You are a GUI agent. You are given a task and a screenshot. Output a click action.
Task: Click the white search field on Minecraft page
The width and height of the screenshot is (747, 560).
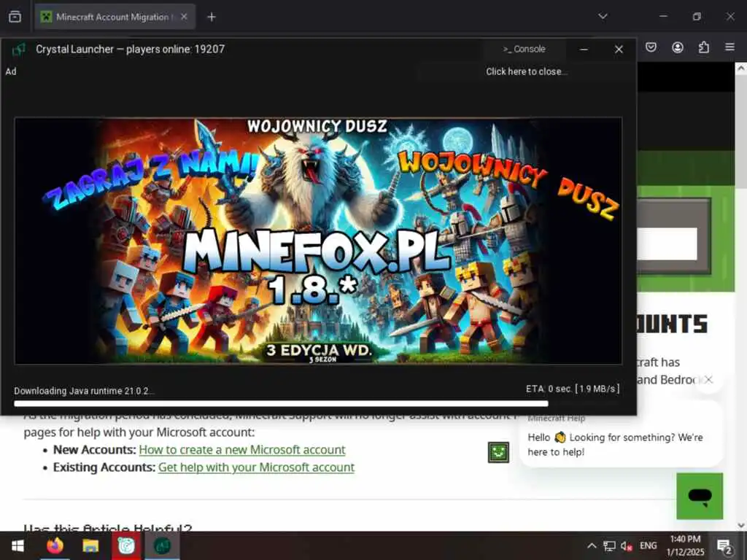point(667,244)
